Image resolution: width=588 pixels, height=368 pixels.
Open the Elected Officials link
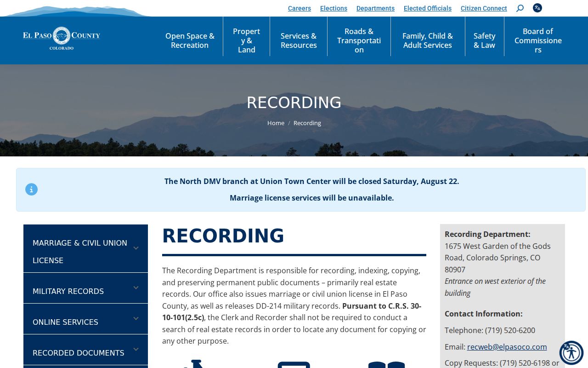428,8
